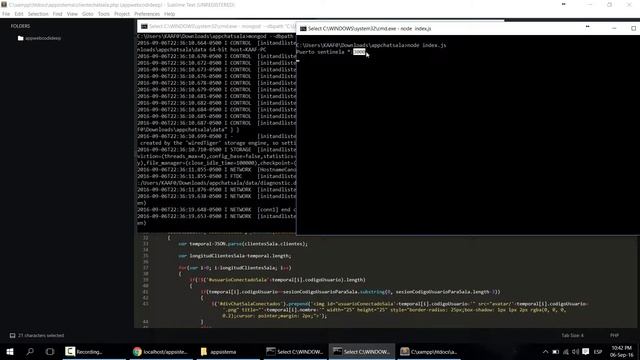The width and height of the screenshot is (640, 360).
Task: Open Task View on the taskbar
Action: tap(50, 351)
